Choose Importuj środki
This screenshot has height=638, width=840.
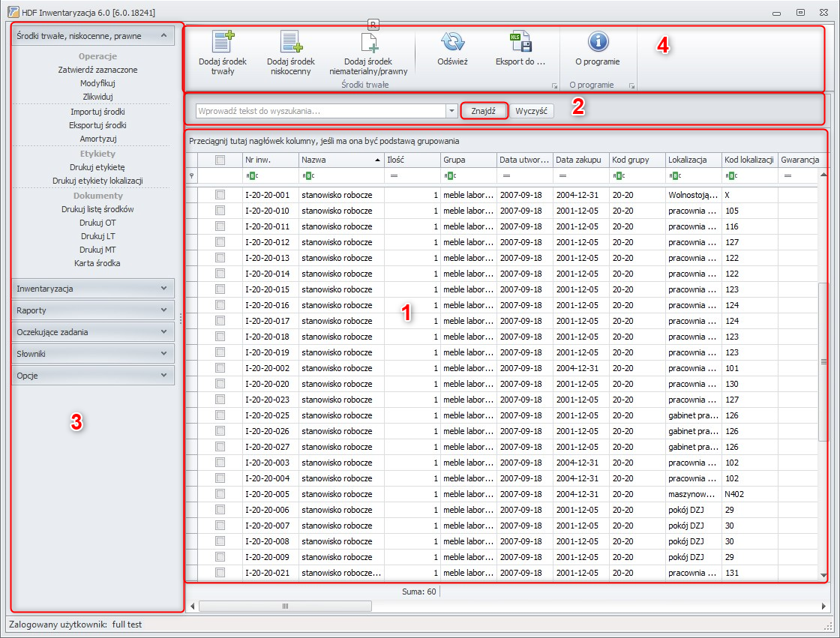[97, 112]
